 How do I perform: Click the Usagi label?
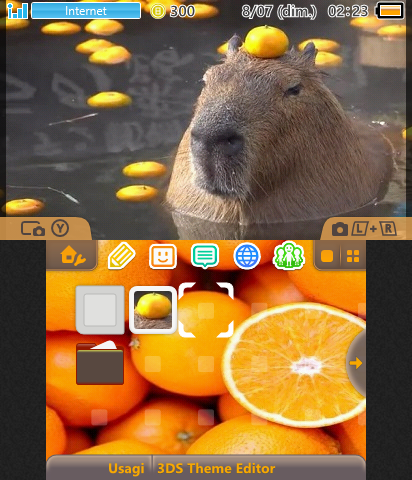click(x=126, y=468)
